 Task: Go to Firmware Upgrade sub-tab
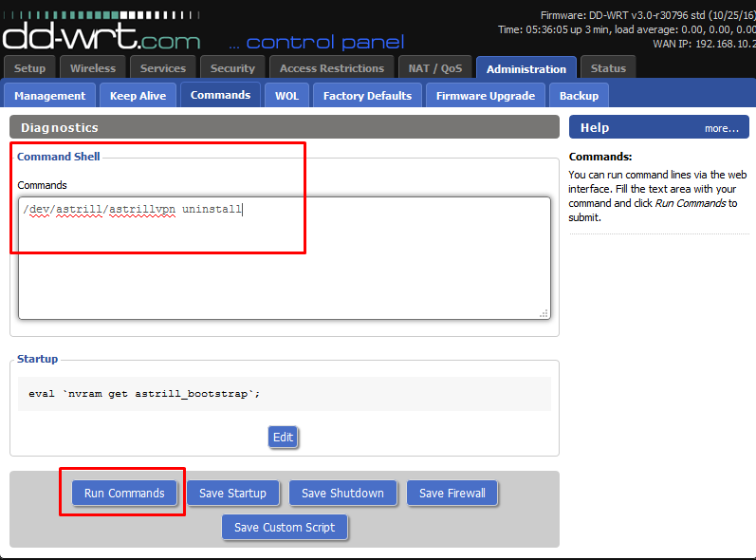(486, 96)
